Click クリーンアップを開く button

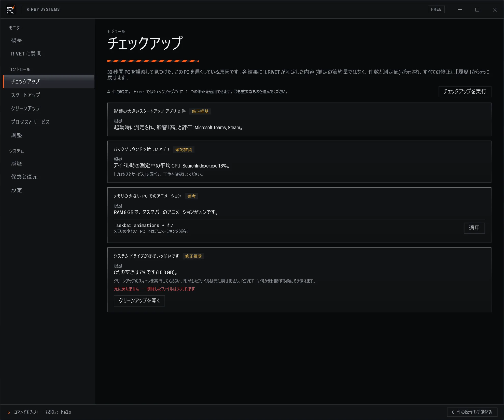coord(139,301)
